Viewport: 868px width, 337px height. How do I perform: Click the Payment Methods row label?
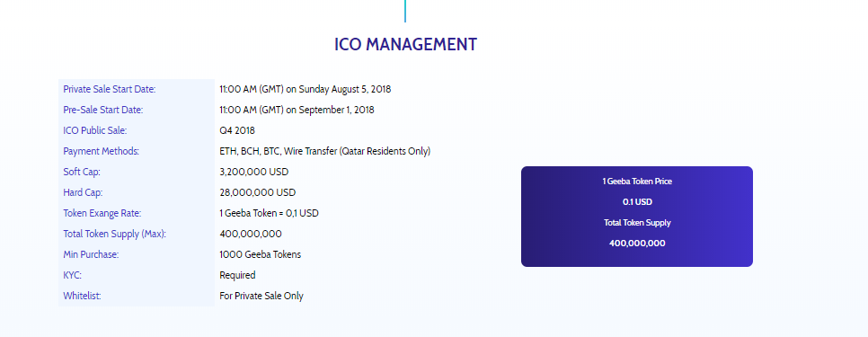102,151
